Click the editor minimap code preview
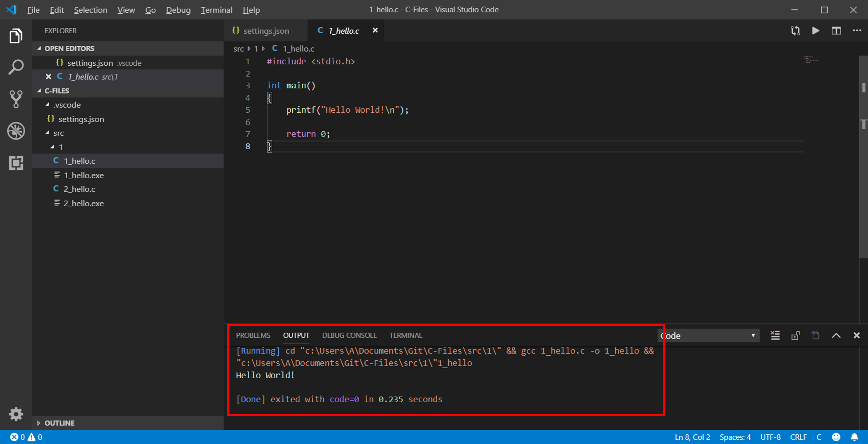This screenshot has width=868, height=444. click(x=810, y=60)
